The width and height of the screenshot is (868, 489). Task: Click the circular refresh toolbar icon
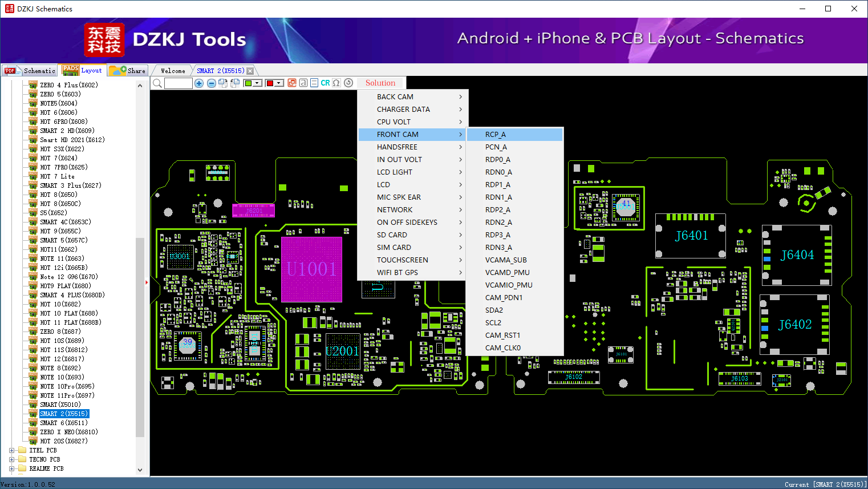tap(348, 83)
